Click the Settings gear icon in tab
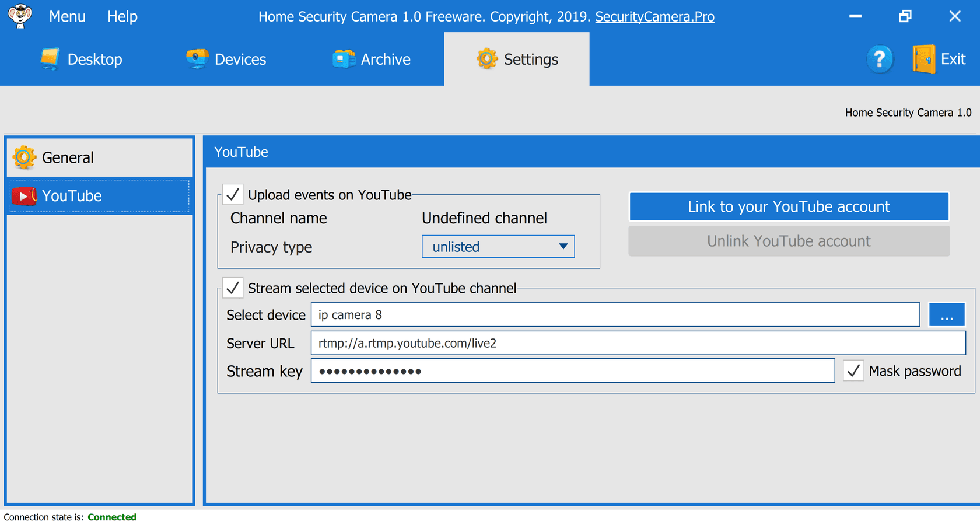 487,59
